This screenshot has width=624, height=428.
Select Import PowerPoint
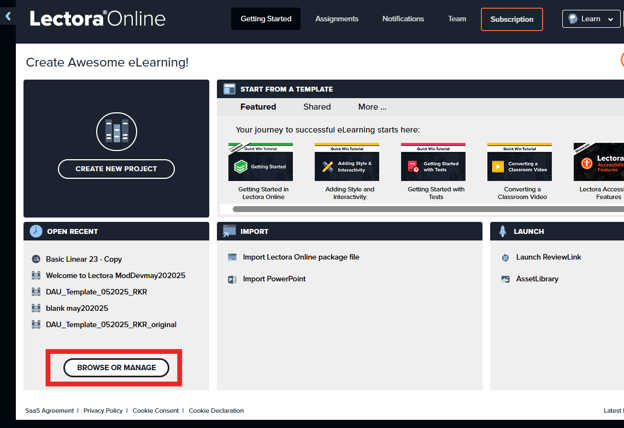pos(274,279)
